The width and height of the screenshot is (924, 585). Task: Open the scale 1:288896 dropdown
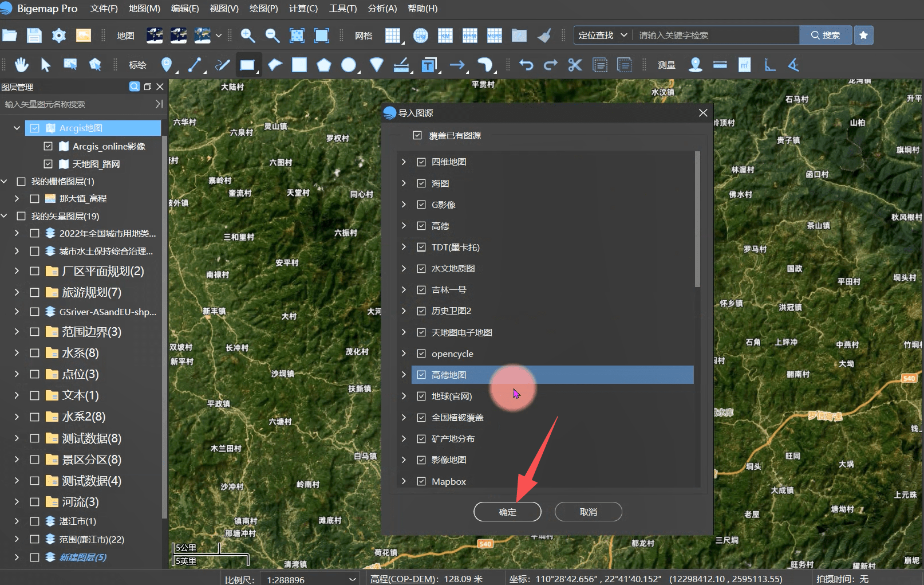[x=310, y=579]
